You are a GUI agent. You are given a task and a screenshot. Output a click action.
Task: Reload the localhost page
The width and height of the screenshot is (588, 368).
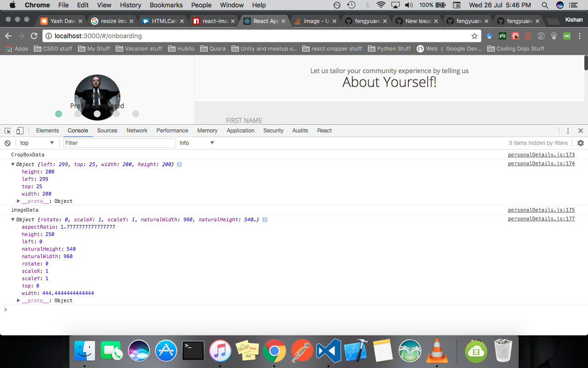coord(34,36)
